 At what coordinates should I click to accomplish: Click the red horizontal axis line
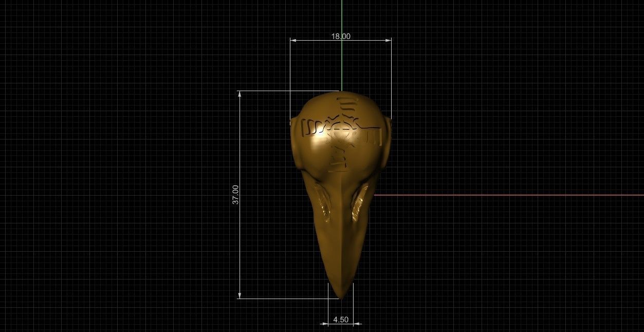pyautogui.click(x=509, y=195)
